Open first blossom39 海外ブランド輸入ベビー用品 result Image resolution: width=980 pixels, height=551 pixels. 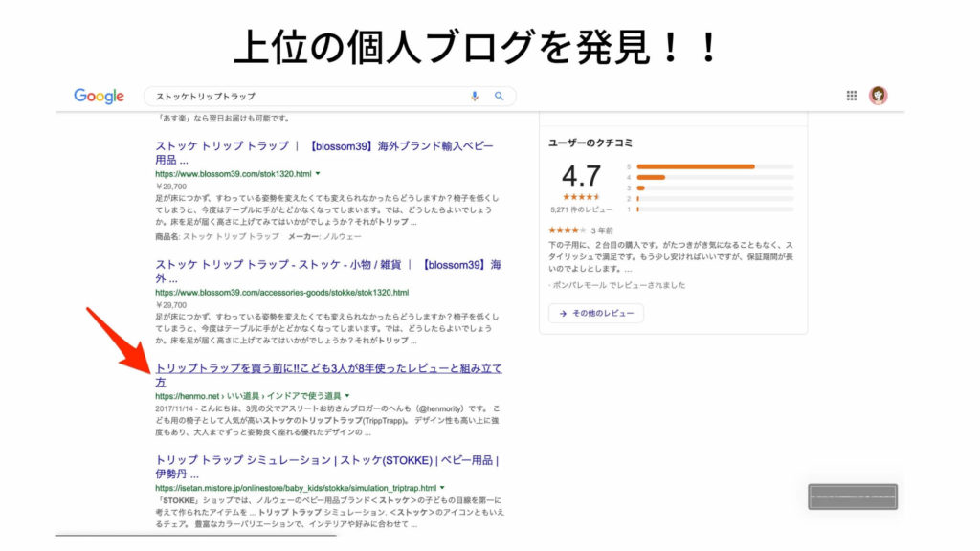(x=324, y=153)
